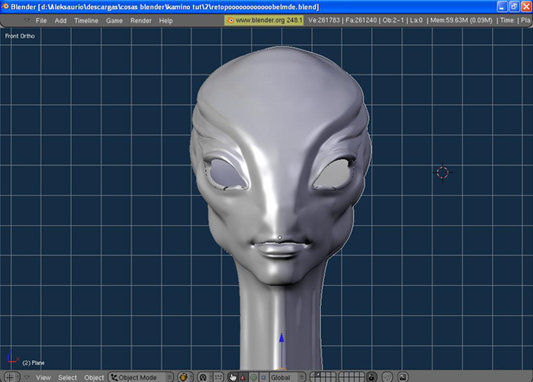Click the proportional edit icon beside lock

pyautogui.click(x=387, y=377)
